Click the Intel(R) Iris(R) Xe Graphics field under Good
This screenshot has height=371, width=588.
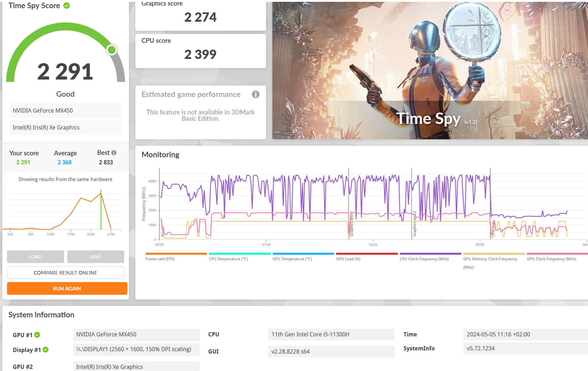tap(65, 127)
